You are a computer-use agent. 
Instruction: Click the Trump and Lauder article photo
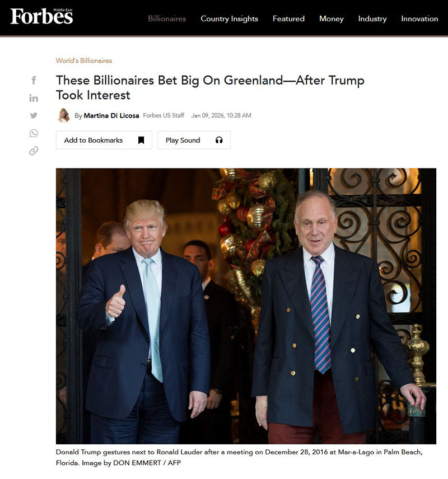point(246,306)
